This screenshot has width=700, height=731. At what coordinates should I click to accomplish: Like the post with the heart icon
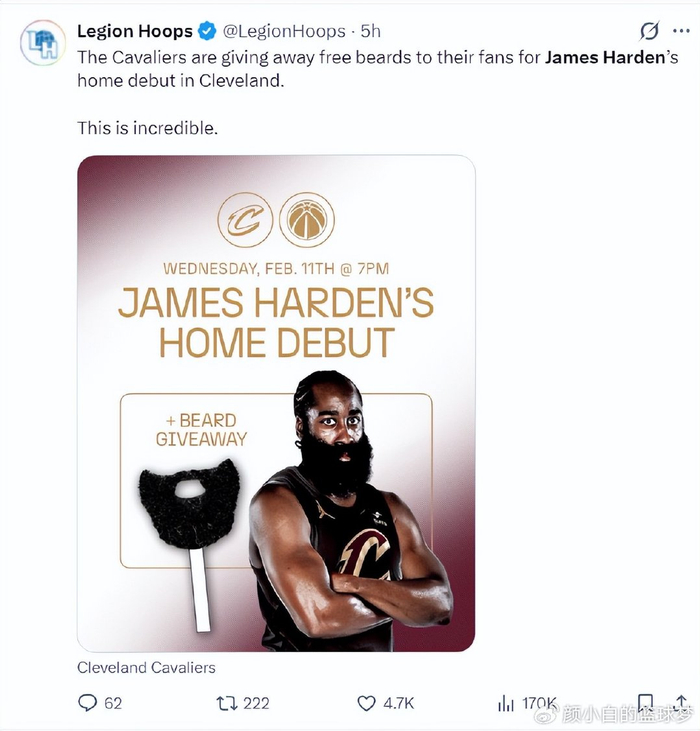(366, 703)
